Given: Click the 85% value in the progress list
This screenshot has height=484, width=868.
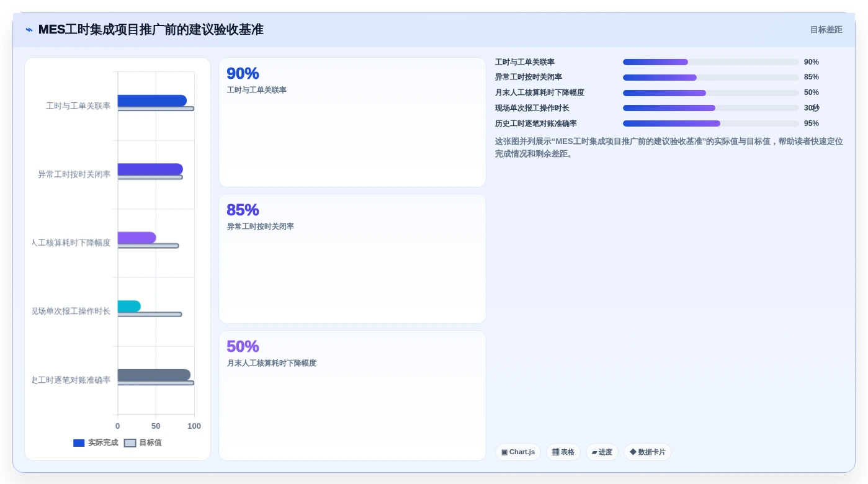Looking at the screenshot, I should point(811,77).
